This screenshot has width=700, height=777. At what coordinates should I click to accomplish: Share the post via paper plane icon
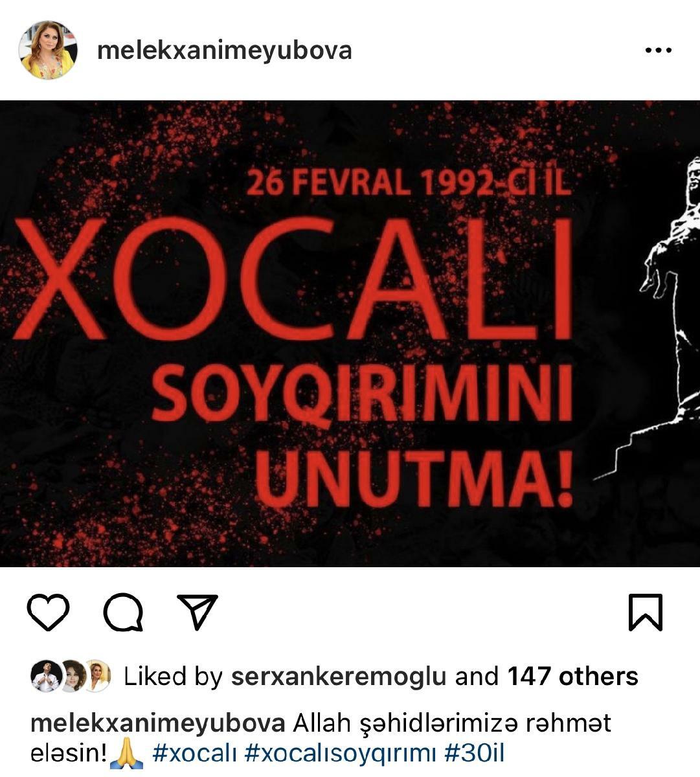(197, 612)
